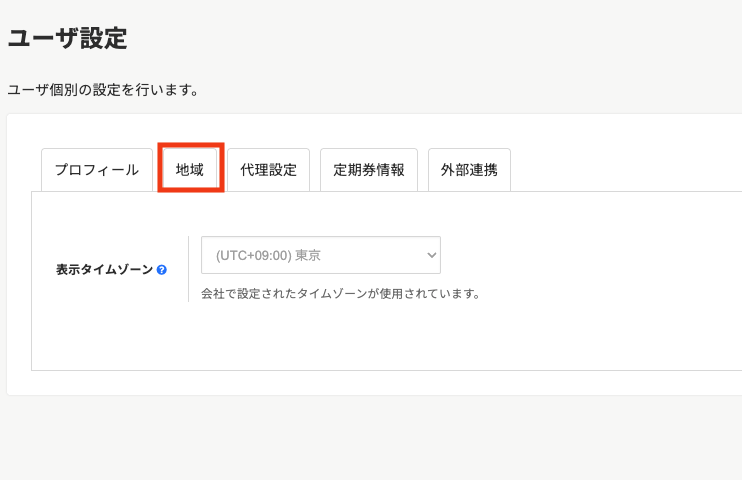Select the 地域 tab
The width and height of the screenshot is (742, 480).
click(190, 170)
